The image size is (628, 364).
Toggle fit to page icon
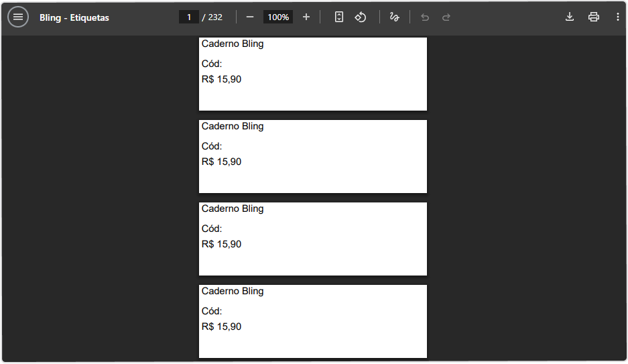click(339, 17)
